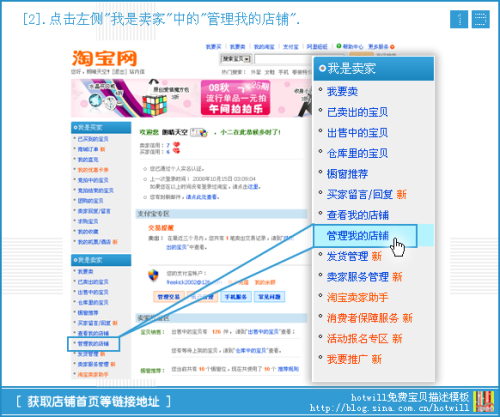Image resolution: width=500 pixels, height=417 pixels.
Task: Open 求购宝贝 in the buyer sidebar
Action: click(88, 221)
